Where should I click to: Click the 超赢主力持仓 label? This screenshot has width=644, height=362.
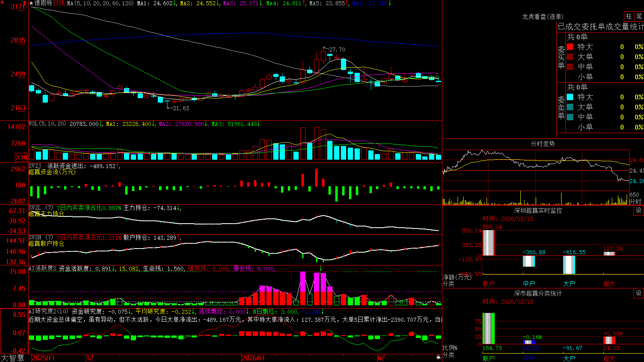[x=46, y=214]
